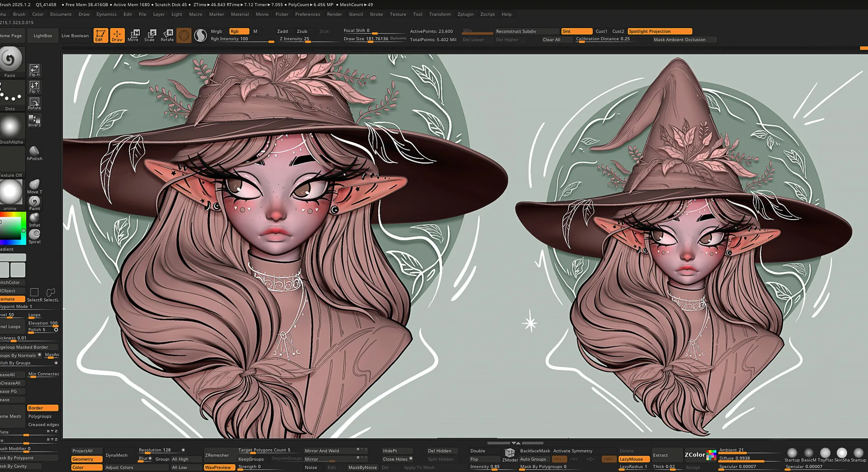Click the Flip H icon
Image resolution: width=868 pixels, height=472 pixels.
[x=34, y=70]
